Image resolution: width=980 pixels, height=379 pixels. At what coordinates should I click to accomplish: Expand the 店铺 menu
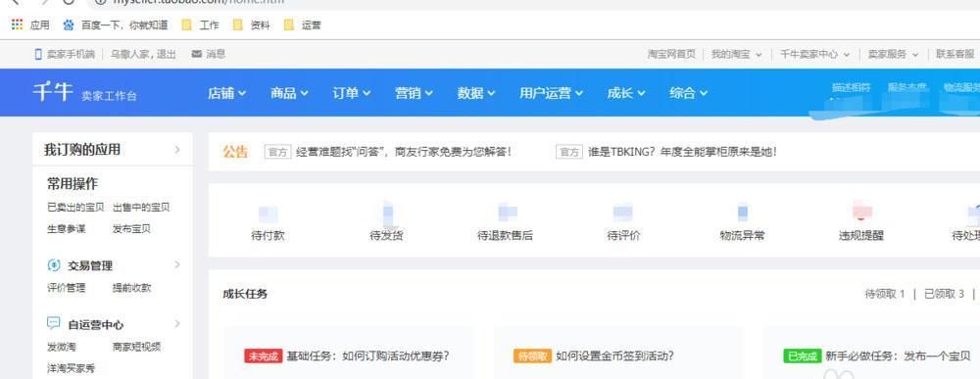[227, 93]
